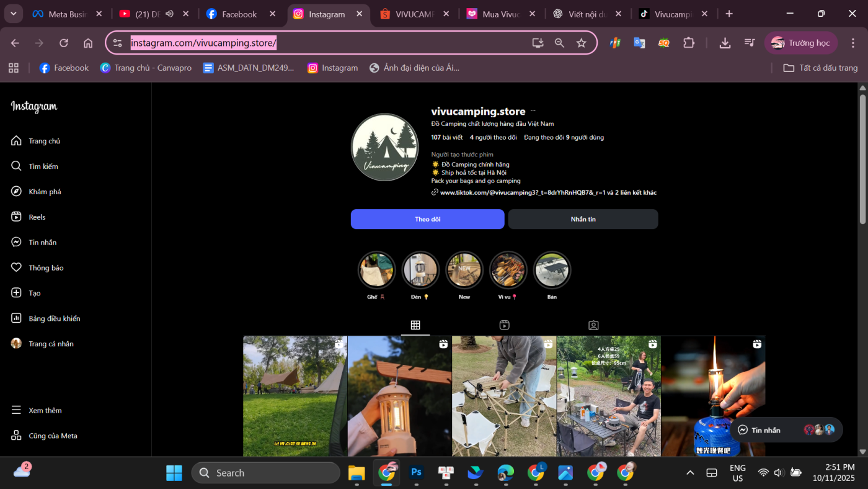Click Tạo to create a post

point(26,293)
